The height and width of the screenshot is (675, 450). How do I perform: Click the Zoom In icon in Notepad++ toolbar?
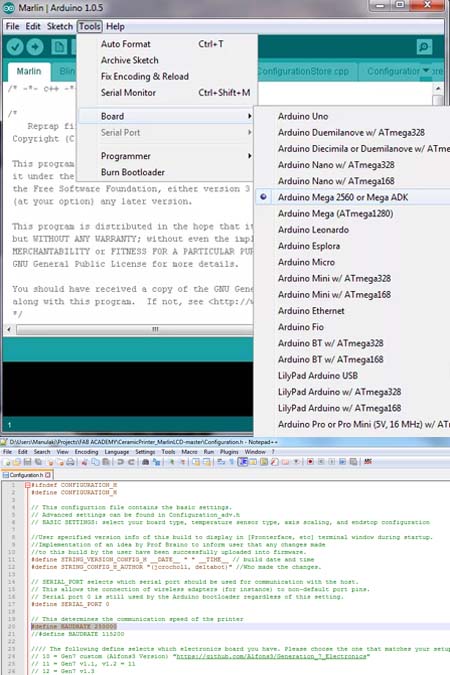172,462
